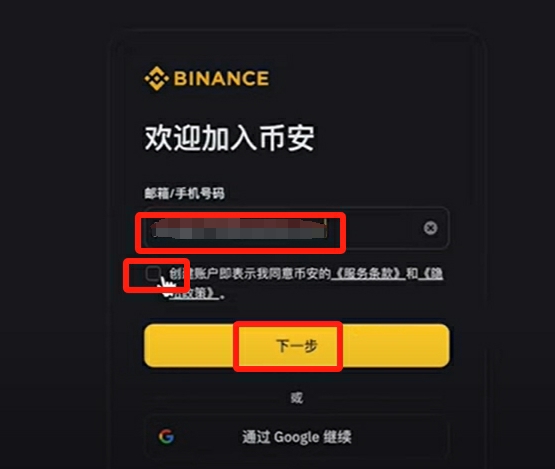Click the start of 《隐 privacy link
555x469 pixels.
pyautogui.click(x=431, y=273)
